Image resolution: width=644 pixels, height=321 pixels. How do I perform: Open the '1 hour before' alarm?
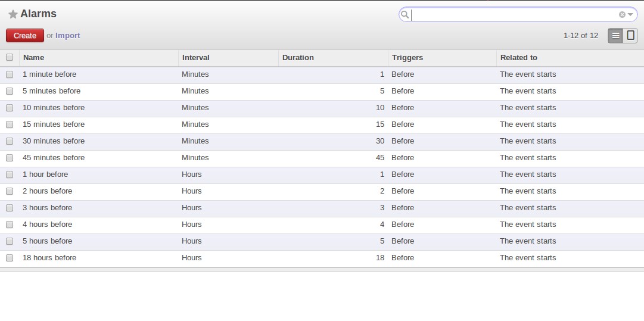(45, 174)
